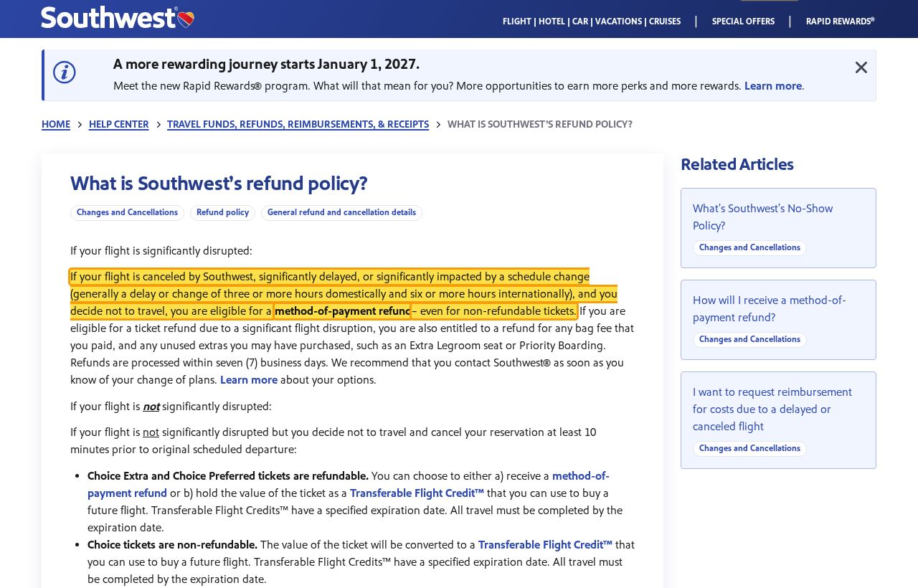Viewport: 918px width, 588px height.
Task: Open Travel Funds, Refunds, Reimbursements, & Receipts breadcrumb
Action: (x=298, y=125)
